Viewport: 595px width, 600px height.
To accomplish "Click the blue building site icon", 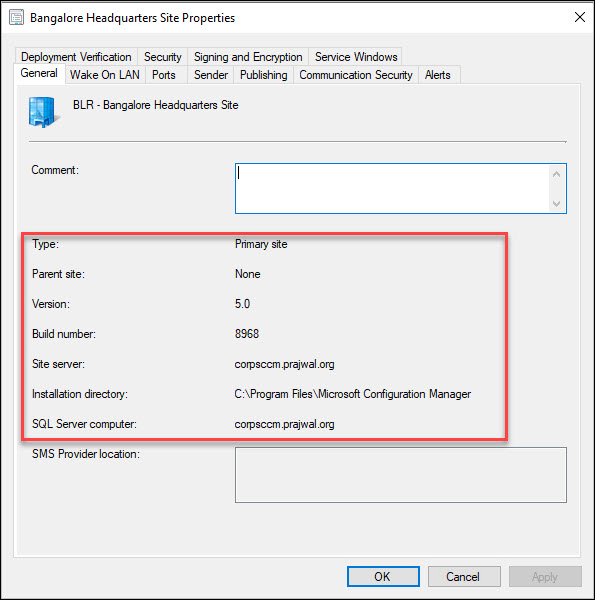I will 44,112.
